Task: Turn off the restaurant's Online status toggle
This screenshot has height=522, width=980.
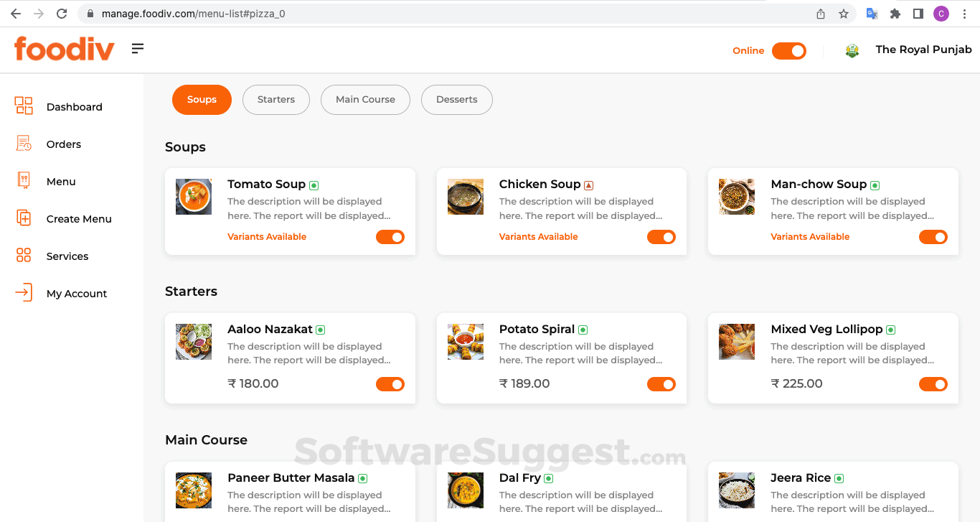Action: (x=788, y=50)
